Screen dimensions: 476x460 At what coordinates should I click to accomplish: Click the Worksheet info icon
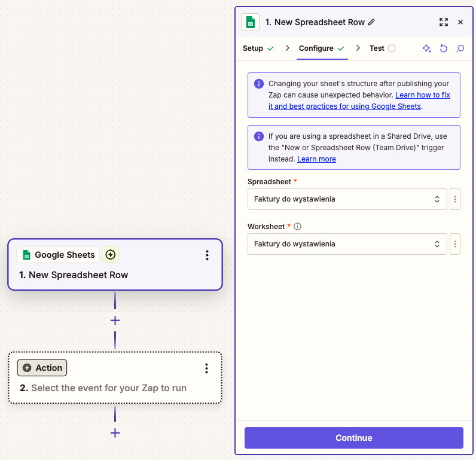pos(298,227)
